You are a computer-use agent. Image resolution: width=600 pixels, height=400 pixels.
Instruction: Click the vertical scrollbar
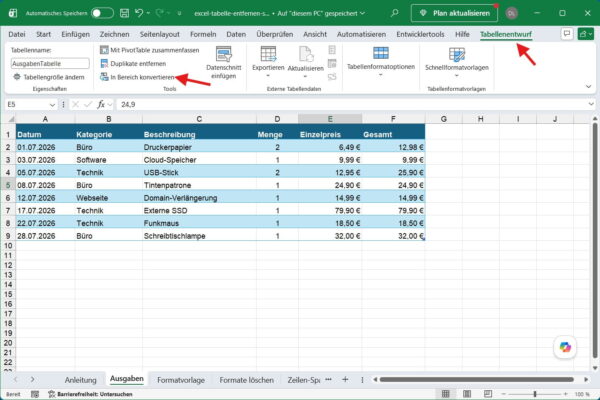[x=595, y=240]
